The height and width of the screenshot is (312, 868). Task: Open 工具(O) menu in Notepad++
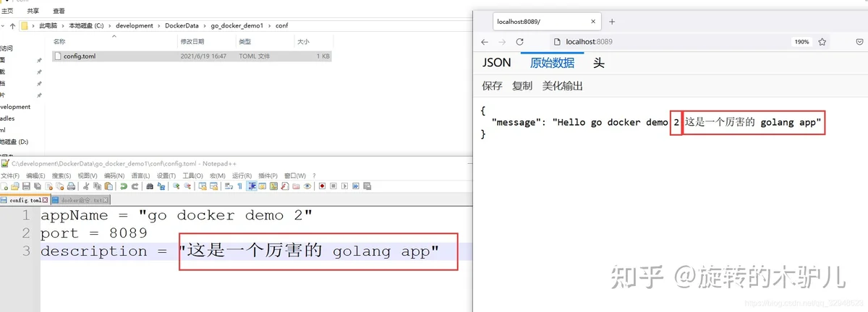tap(193, 175)
